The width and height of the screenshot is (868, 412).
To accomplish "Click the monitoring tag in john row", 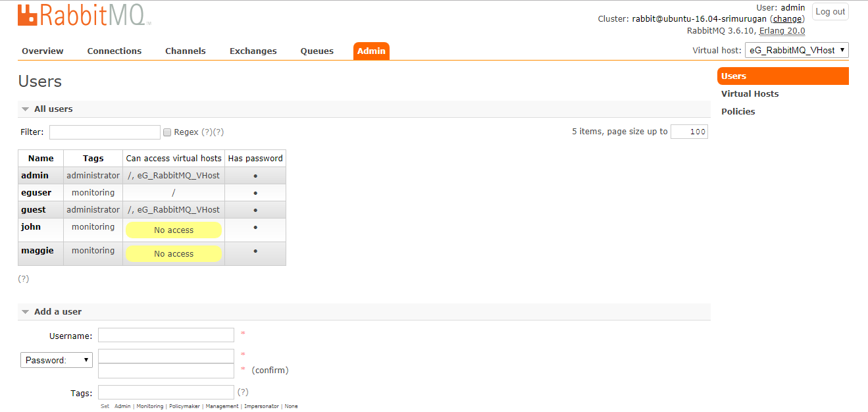I will point(93,227).
